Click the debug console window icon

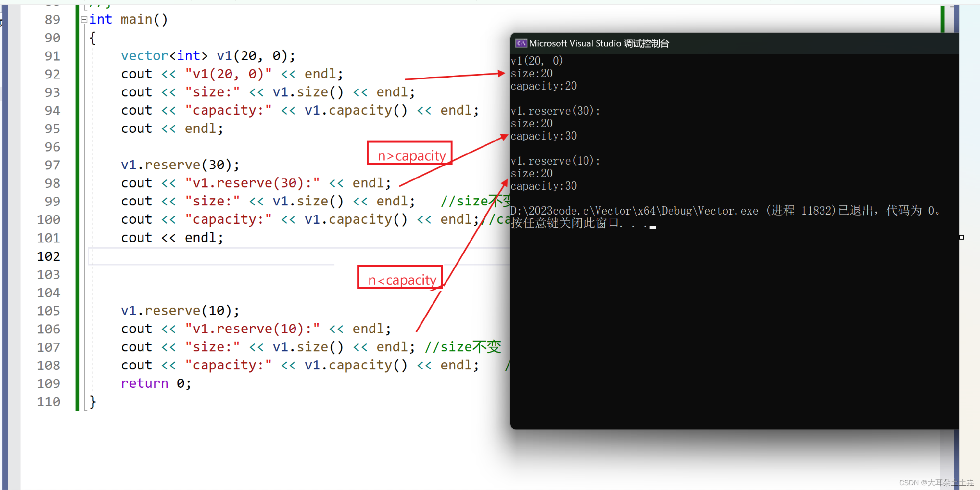pos(521,43)
